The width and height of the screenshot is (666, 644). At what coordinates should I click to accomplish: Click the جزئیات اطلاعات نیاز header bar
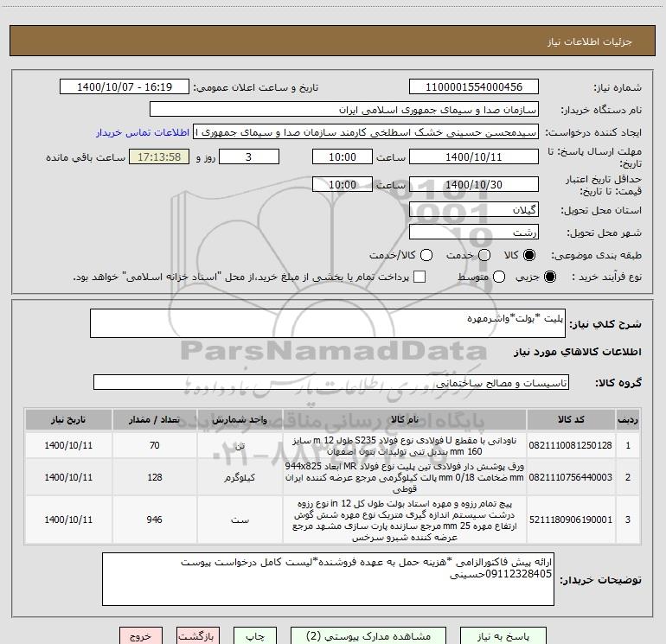[x=333, y=41]
